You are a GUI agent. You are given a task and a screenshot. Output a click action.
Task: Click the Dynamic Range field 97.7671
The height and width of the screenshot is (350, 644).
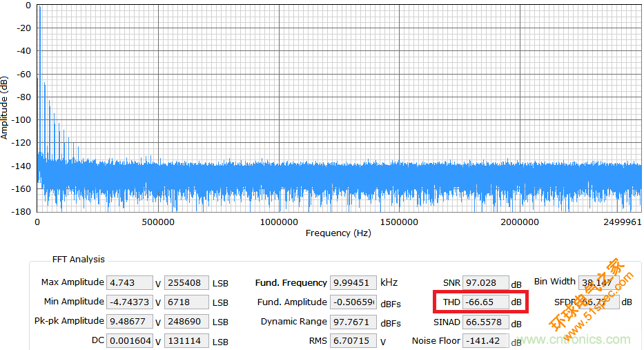click(x=353, y=321)
